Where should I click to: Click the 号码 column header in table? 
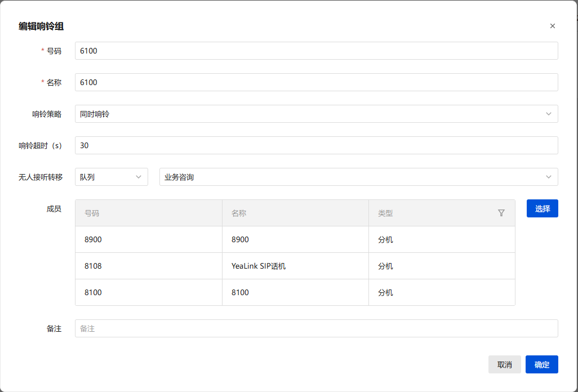pos(92,213)
